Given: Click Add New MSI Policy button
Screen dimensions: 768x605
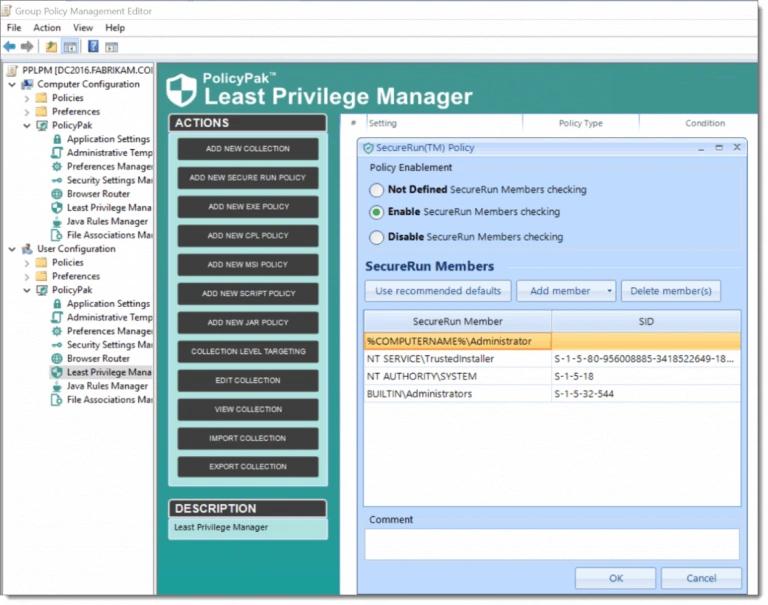Looking at the screenshot, I should 248,265.
